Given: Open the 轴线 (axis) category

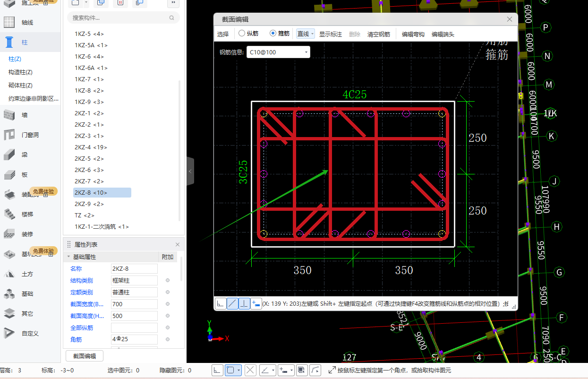Looking at the screenshot, I should (27, 23).
